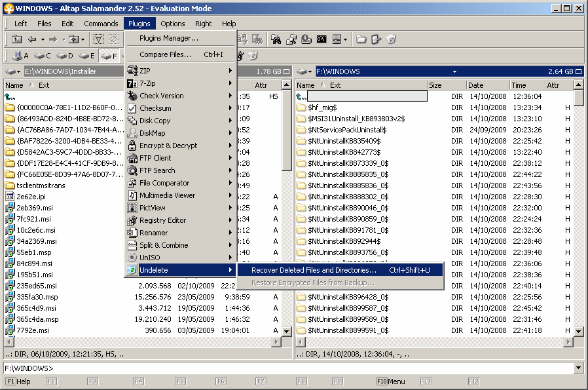Open the UnISO plugin entry

point(180,257)
